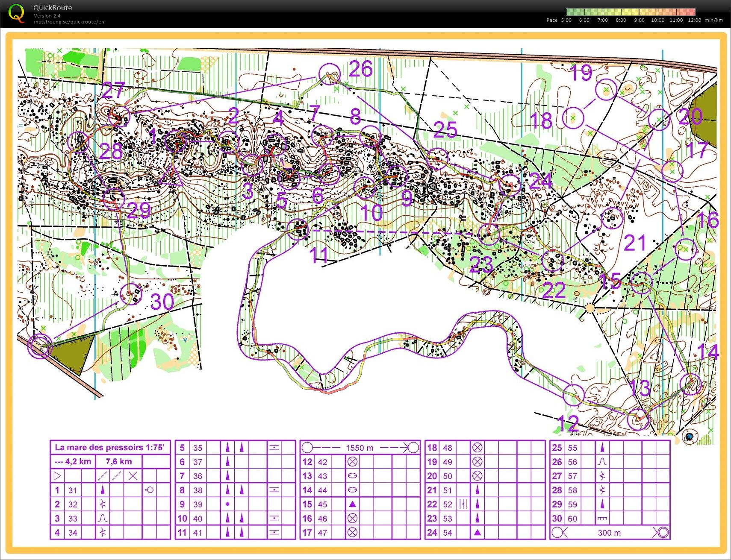The width and height of the screenshot is (731, 560).
Task: Select control circle 11 near the lake edge
Action: 298,229
